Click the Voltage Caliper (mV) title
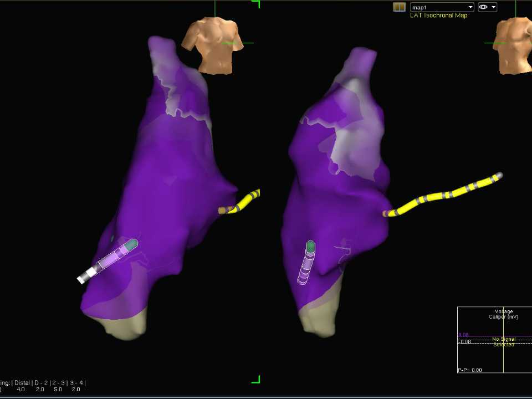 500,314
